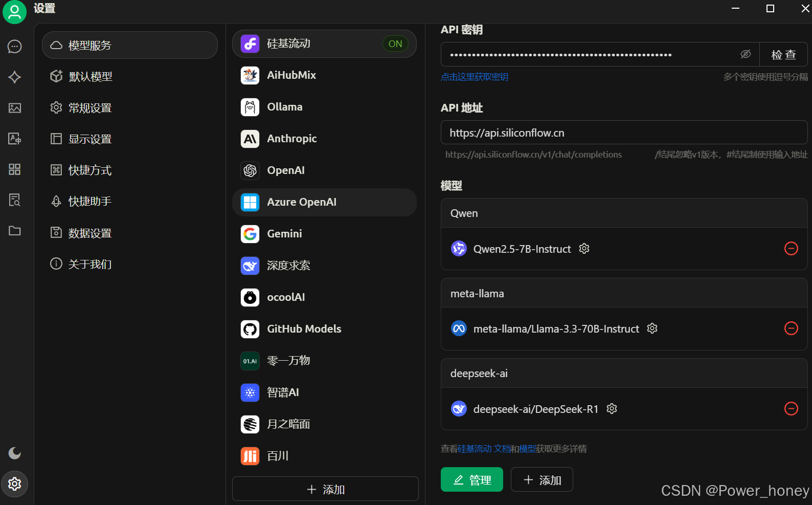Collapse the deepseek-ai group header

tap(624, 374)
